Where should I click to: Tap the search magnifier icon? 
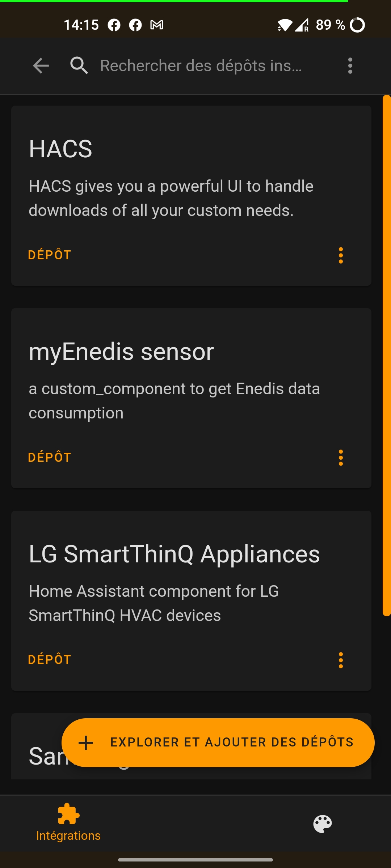coord(79,66)
